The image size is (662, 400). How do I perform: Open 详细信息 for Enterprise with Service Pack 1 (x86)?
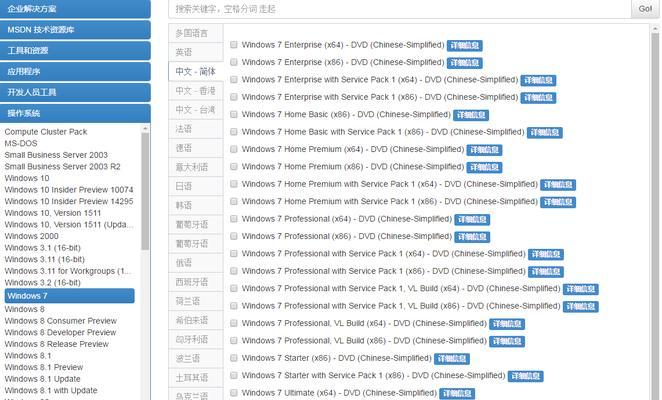click(538, 98)
